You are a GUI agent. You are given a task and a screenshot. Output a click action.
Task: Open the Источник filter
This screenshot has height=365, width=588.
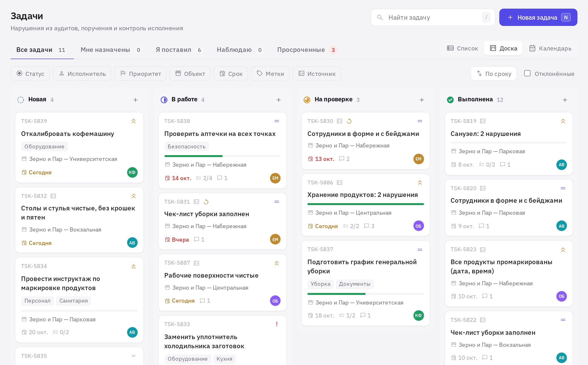pos(317,74)
